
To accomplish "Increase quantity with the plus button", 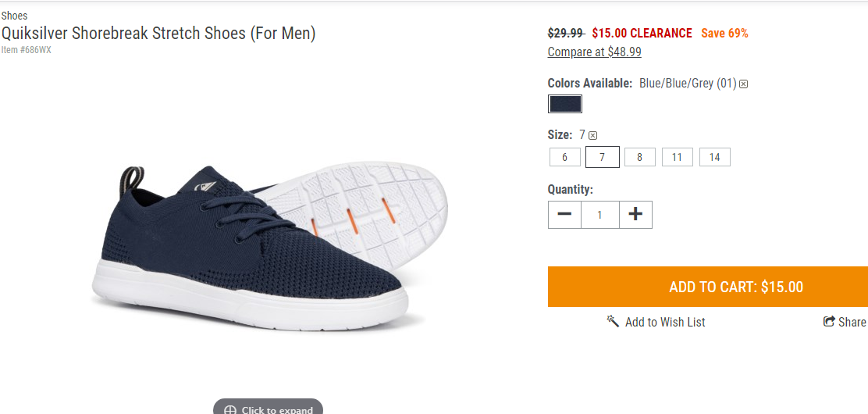I will (635, 215).
